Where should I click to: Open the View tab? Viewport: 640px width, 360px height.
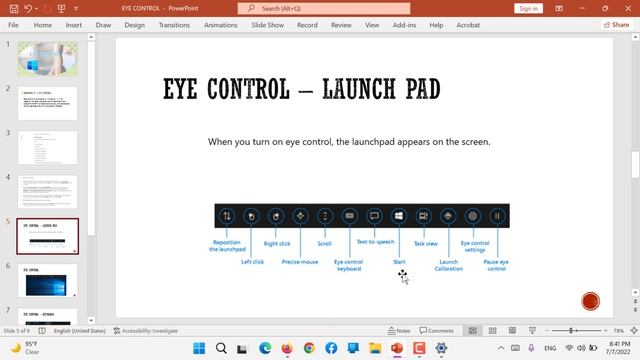coord(372,25)
